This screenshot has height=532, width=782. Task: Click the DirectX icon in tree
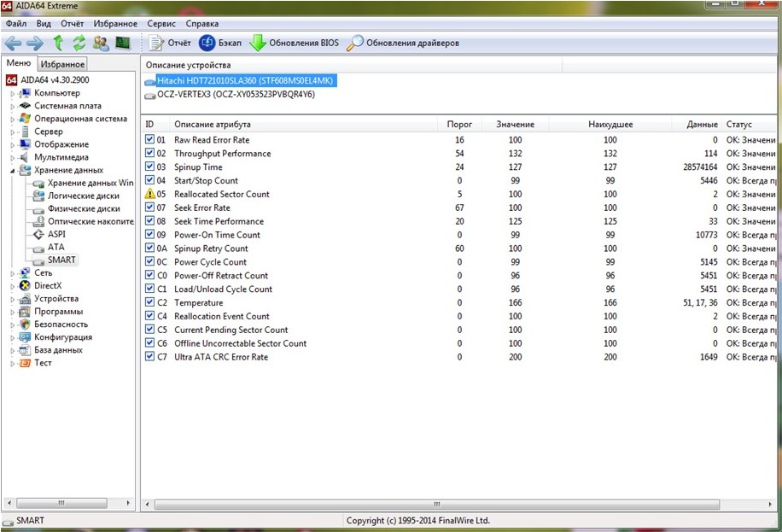tap(25, 285)
